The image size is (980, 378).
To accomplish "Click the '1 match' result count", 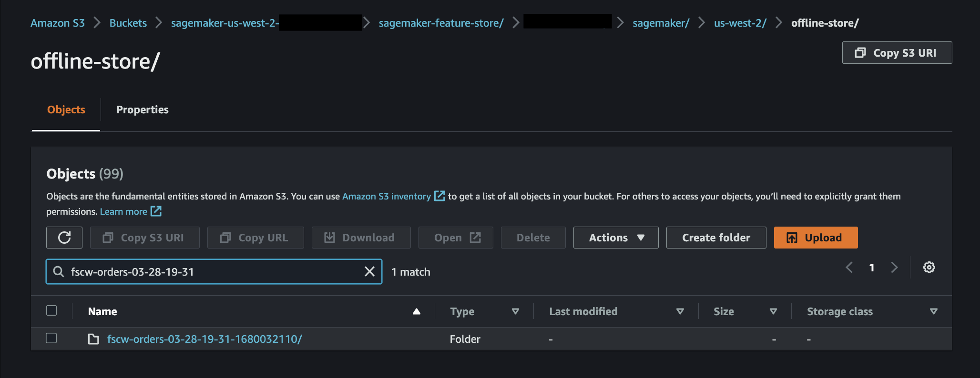I will pyautogui.click(x=411, y=272).
